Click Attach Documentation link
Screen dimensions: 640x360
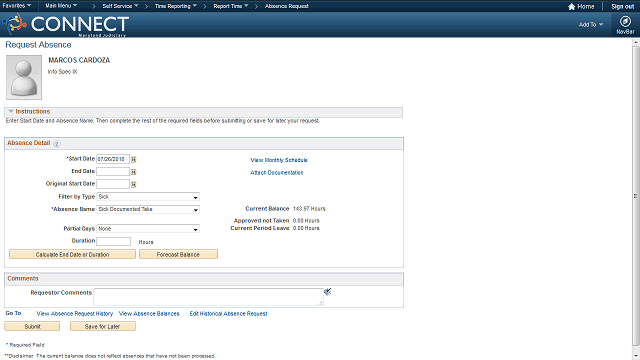pyautogui.click(x=277, y=173)
